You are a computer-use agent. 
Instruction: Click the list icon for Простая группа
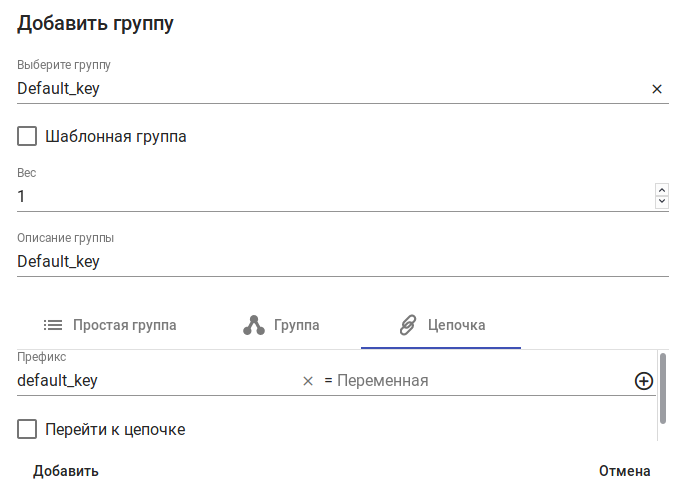[x=53, y=325]
